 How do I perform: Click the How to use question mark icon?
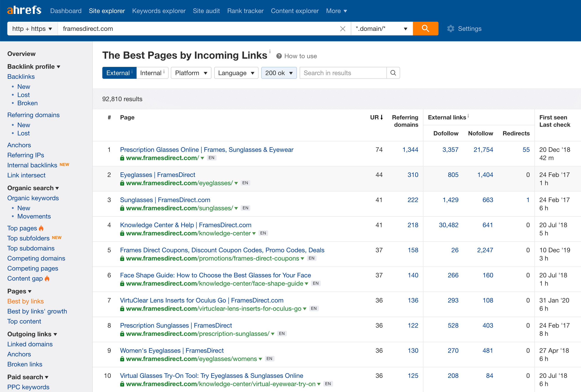click(x=279, y=56)
